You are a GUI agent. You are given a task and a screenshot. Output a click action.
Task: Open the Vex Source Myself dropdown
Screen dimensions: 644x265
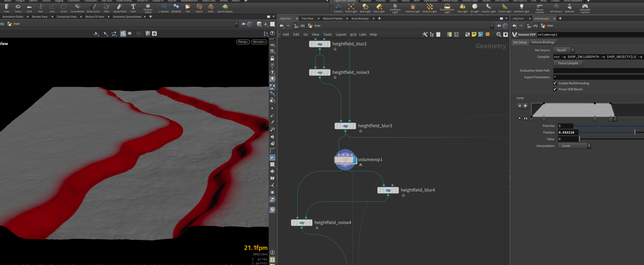[x=564, y=50]
